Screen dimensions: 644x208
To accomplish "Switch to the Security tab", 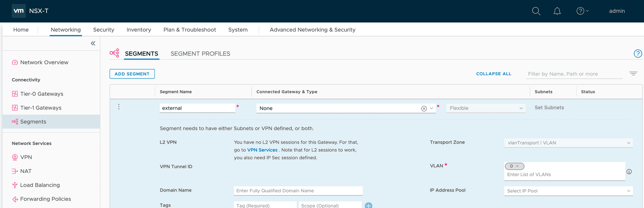I will (x=103, y=30).
